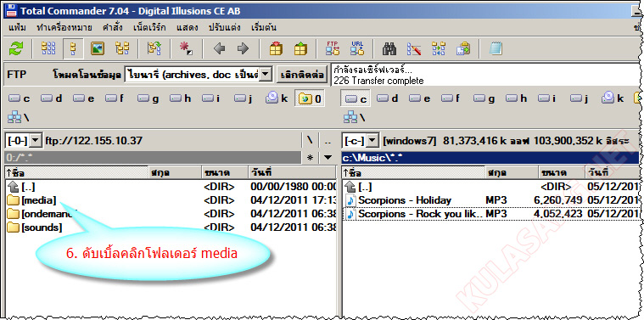Click the right panel path bar c:\Music\*.*
644x320 pixels.
point(490,157)
